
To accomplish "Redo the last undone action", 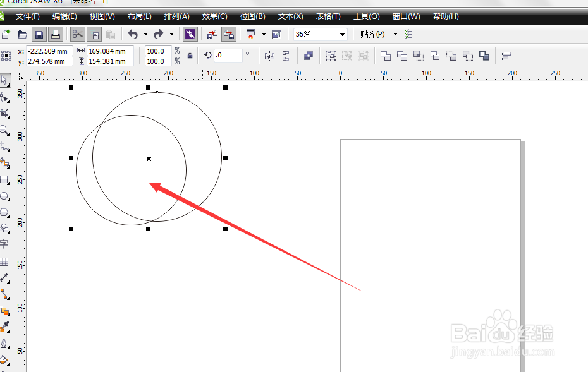I will 159,35.
